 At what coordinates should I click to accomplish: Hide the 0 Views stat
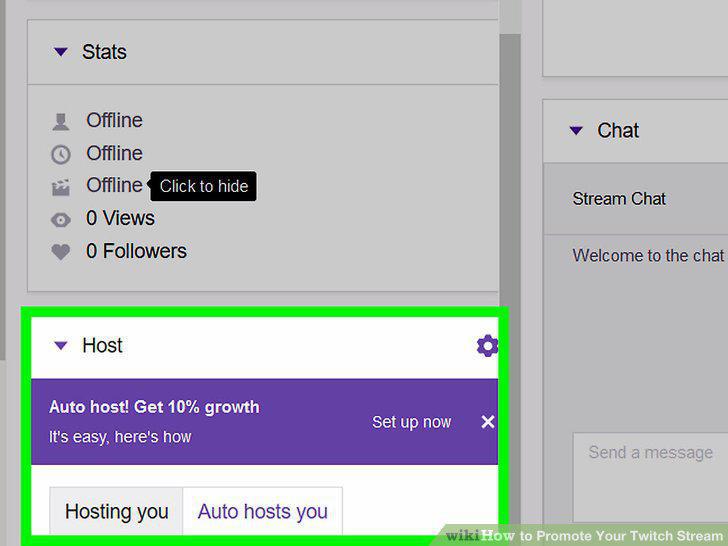point(120,218)
